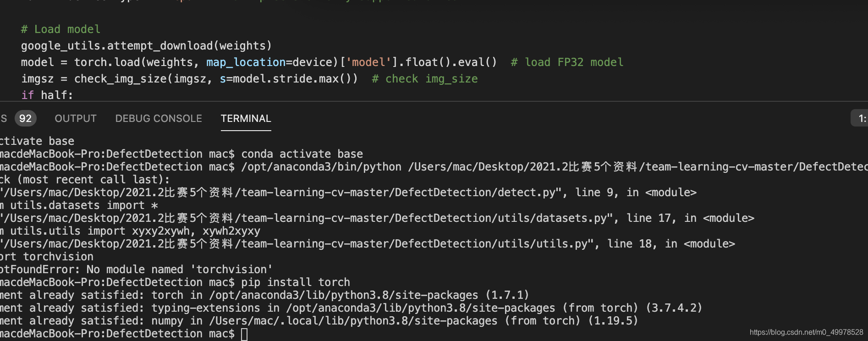Click 'No module named torchvision' error text
This screenshot has width=868, height=341.
(180, 269)
